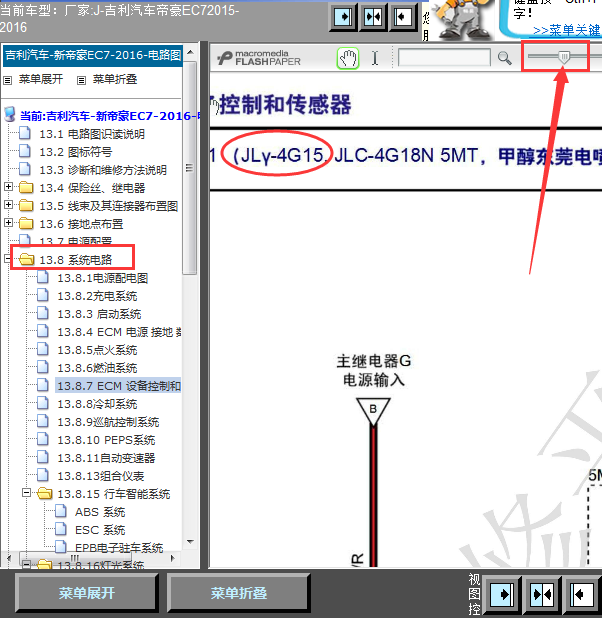602x618 pixels.
Task: Click the large 菜单折叠 button at bottom
Action: 239,593
